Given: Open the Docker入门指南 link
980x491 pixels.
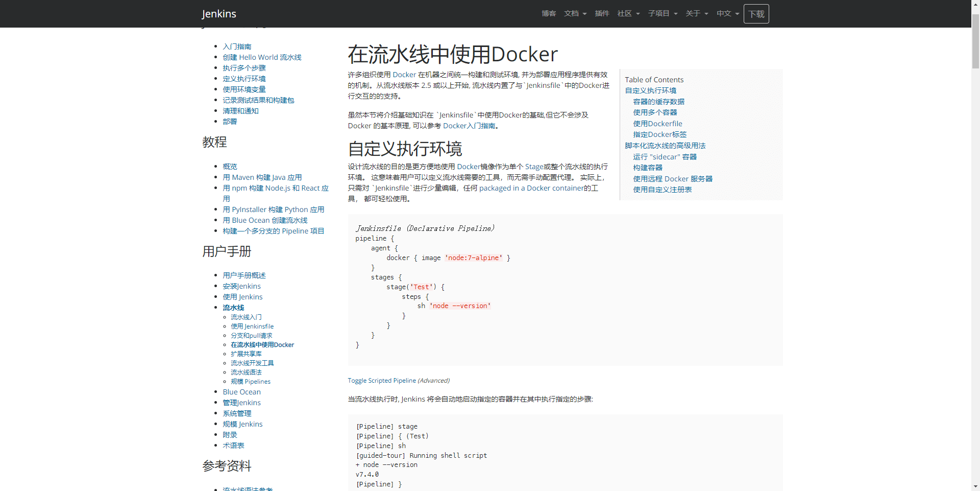Looking at the screenshot, I should tap(469, 126).
